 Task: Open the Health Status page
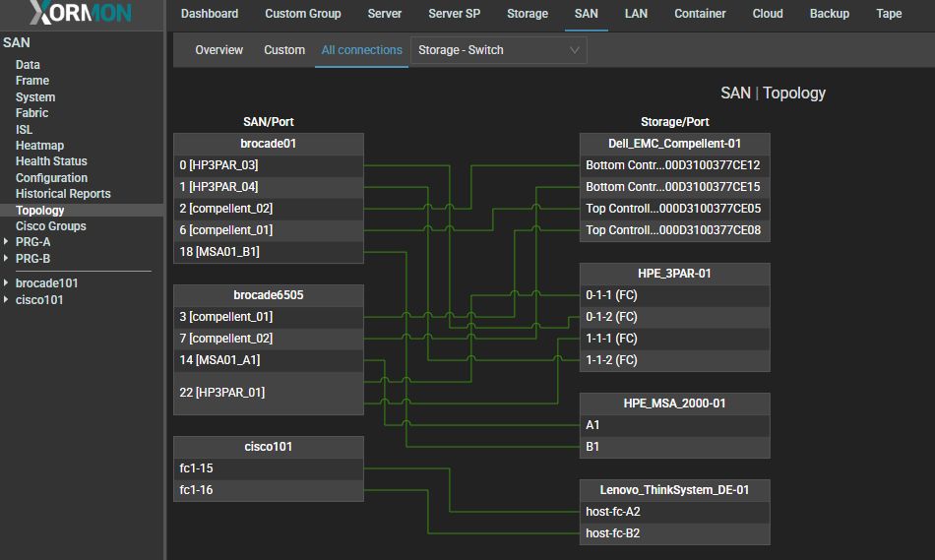click(x=51, y=161)
